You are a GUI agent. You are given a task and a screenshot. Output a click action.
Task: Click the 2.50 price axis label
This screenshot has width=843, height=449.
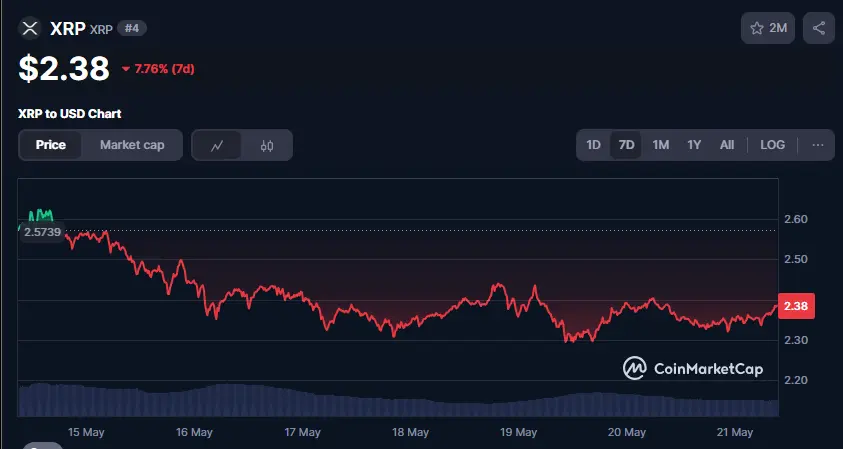796,259
